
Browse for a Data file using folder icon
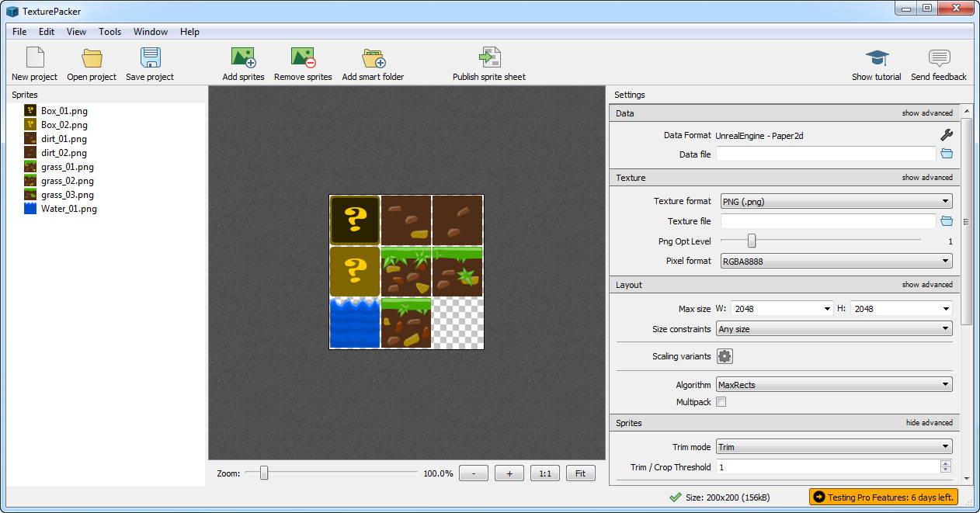coord(947,153)
